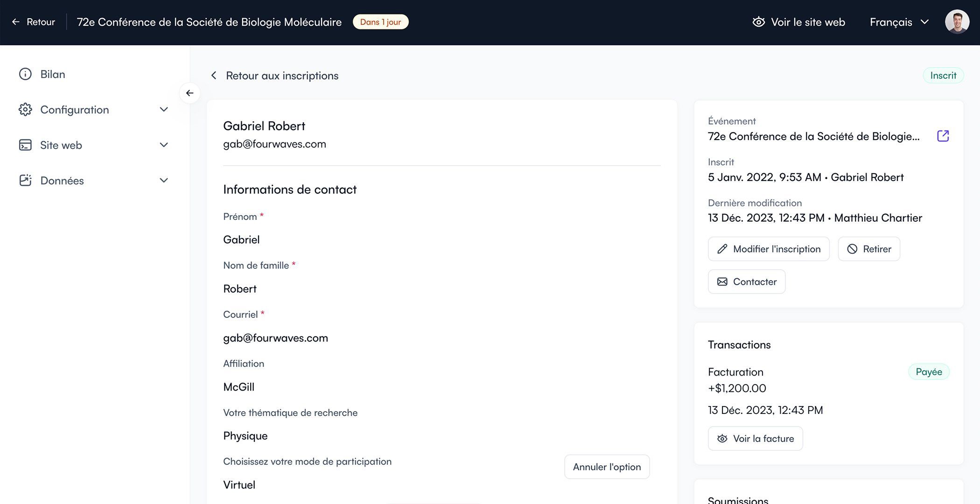The height and width of the screenshot is (504, 980).
Task: Click the eye icon for Voir le site web
Action: click(758, 22)
